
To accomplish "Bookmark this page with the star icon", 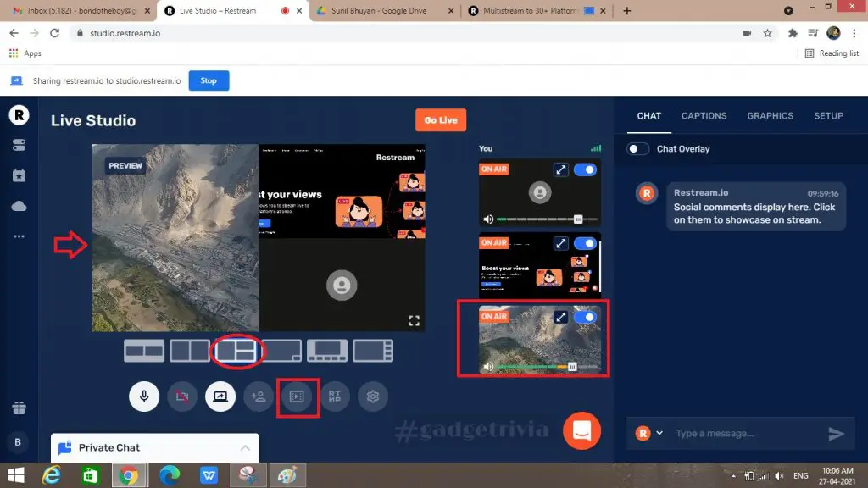I will point(767,33).
